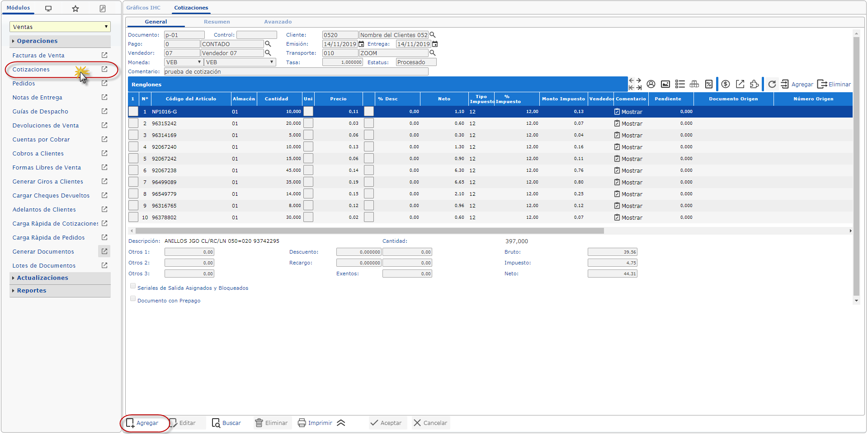Click the favorites star icon in sidebar header
This screenshot has height=434, width=868.
point(75,9)
